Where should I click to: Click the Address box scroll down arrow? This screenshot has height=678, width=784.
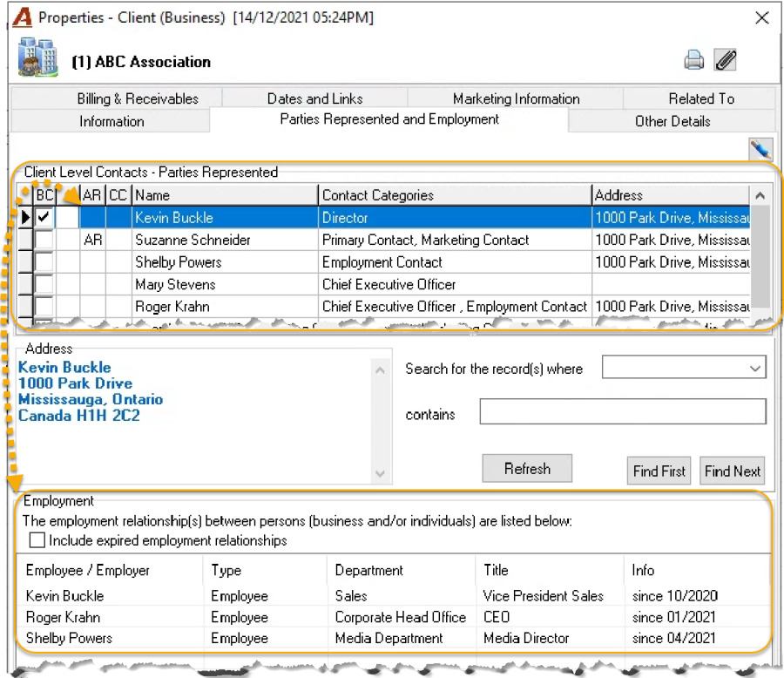click(x=380, y=473)
